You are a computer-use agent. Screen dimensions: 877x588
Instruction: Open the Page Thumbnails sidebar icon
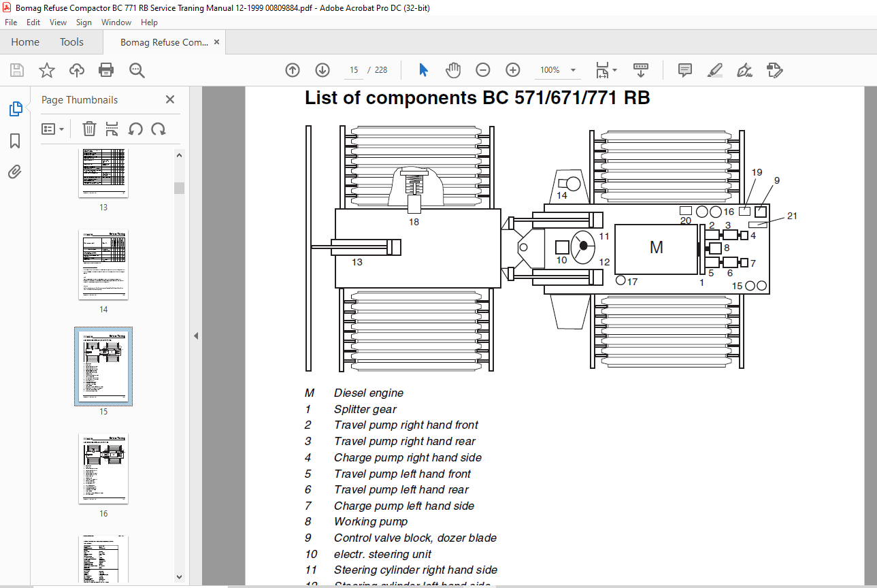pyautogui.click(x=15, y=109)
